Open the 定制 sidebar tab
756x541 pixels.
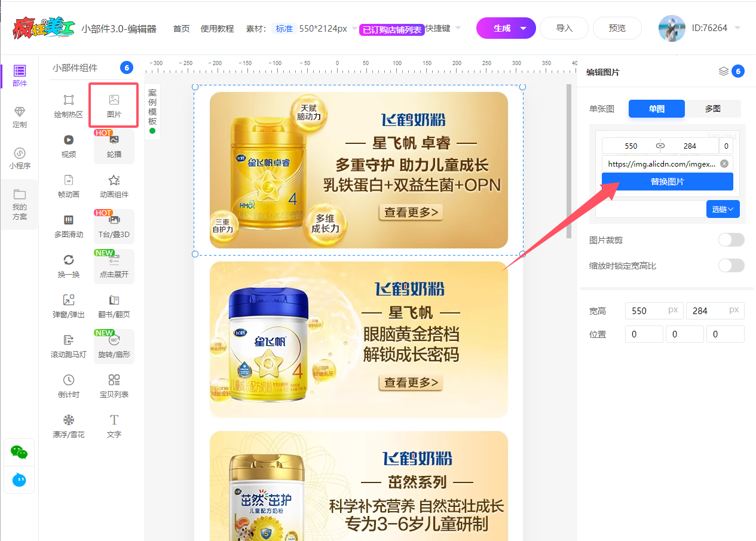click(x=20, y=118)
